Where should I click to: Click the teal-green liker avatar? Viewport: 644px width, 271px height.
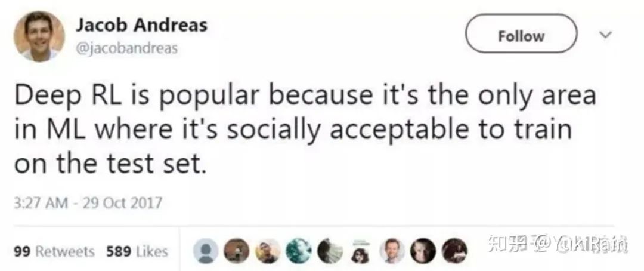pyautogui.click(x=298, y=251)
